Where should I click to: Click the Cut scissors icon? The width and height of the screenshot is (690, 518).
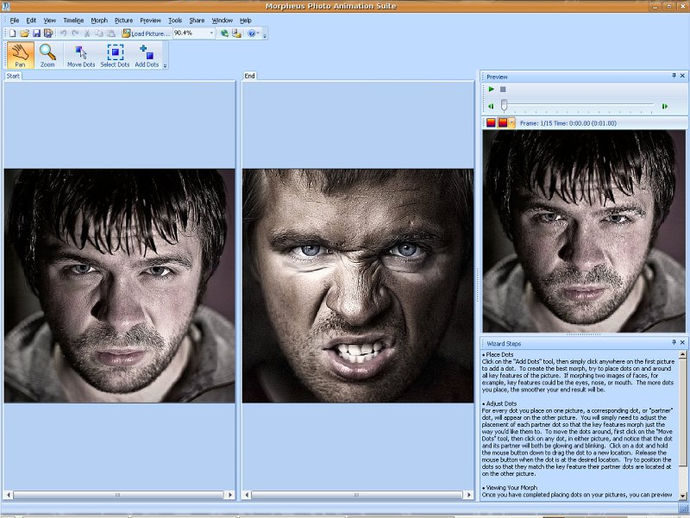[x=87, y=33]
